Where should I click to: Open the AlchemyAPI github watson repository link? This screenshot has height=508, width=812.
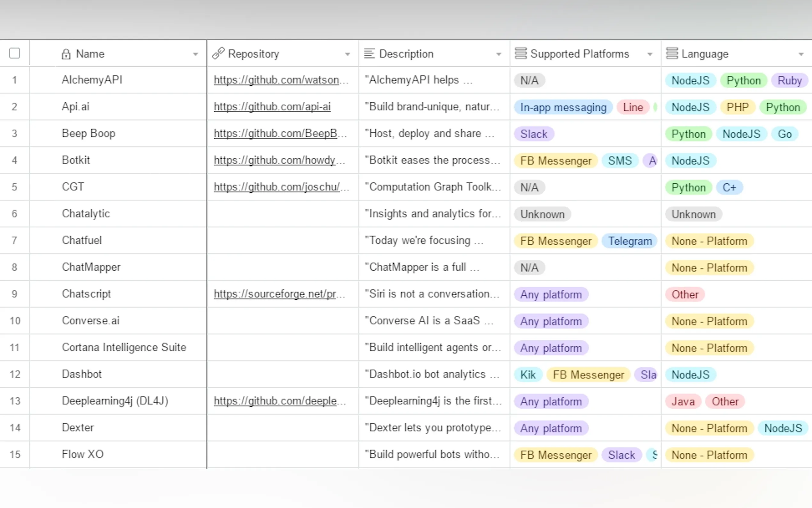coord(276,80)
